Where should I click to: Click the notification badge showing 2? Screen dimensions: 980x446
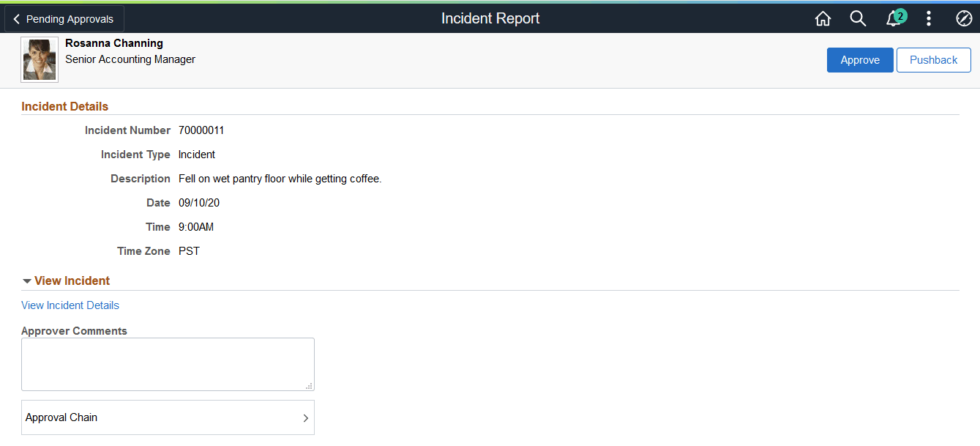899,13
